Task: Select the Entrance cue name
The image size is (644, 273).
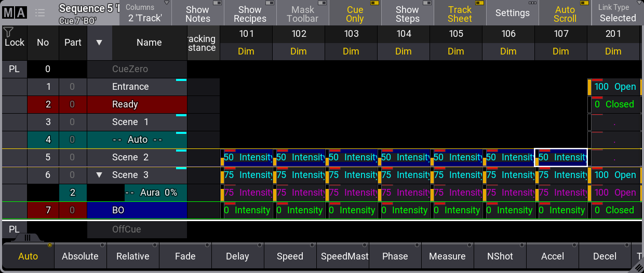Action: (137, 87)
